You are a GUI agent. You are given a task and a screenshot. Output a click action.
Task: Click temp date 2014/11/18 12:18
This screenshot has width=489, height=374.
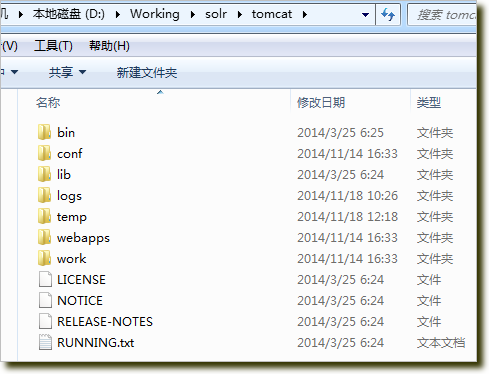(x=347, y=217)
